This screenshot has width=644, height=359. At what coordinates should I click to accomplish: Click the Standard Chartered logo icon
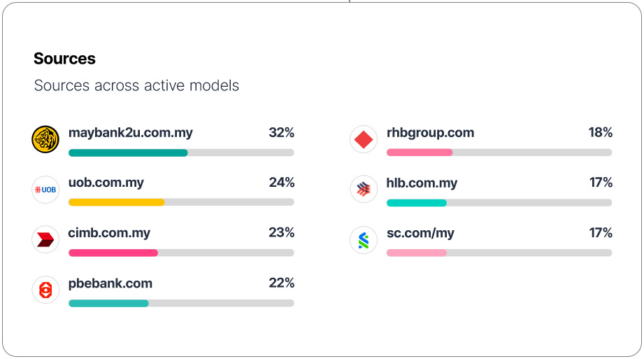(364, 239)
